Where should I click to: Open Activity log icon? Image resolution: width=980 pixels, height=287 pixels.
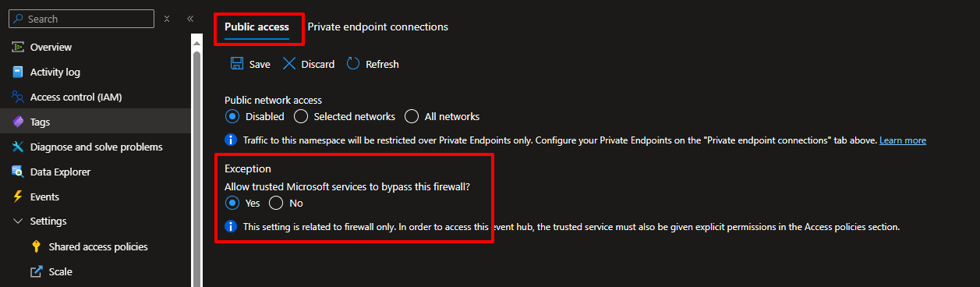[18, 73]
